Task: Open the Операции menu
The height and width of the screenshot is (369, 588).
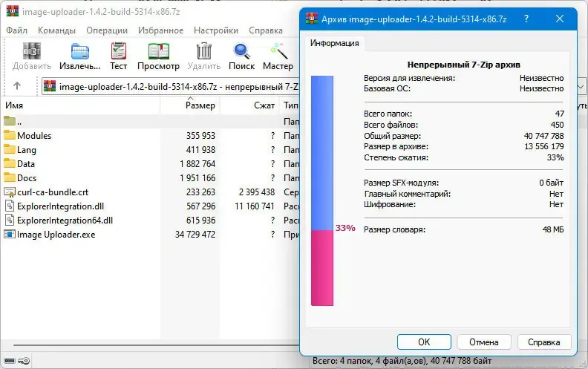Action: (107, 30)
